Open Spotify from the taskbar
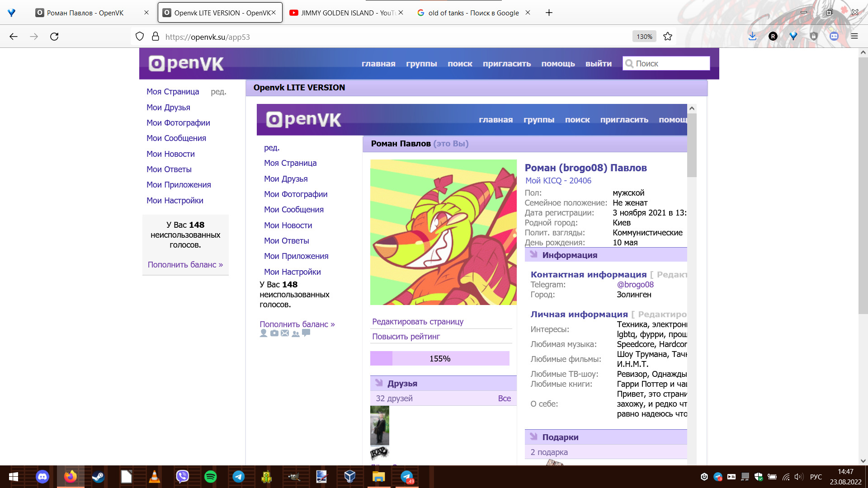Image resolution: width=868 pixels, height=488 pixels. [x=210, y=477]
